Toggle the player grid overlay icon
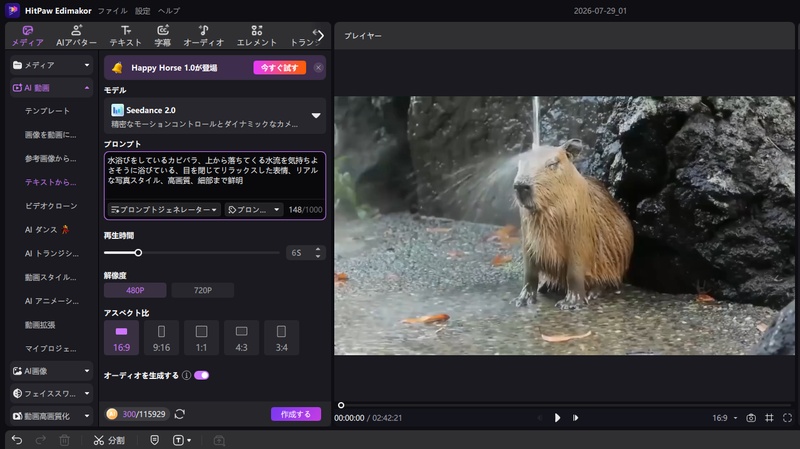 coord(769,418)
